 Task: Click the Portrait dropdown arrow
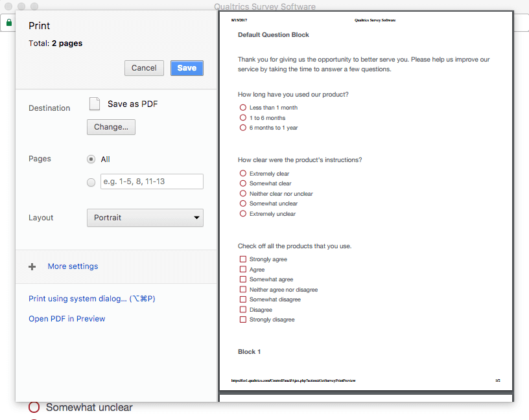tap(196, 218)
